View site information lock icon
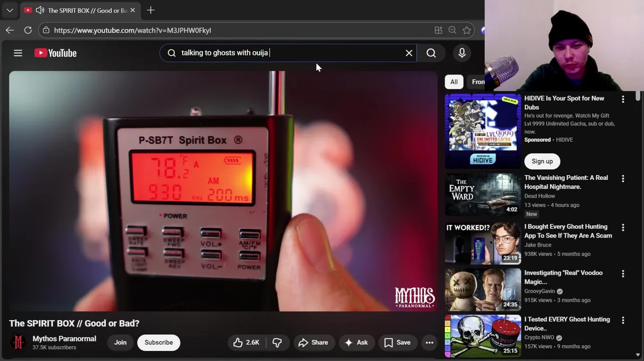This screenshot has width=644, height=361. click(x=46, y=30)
